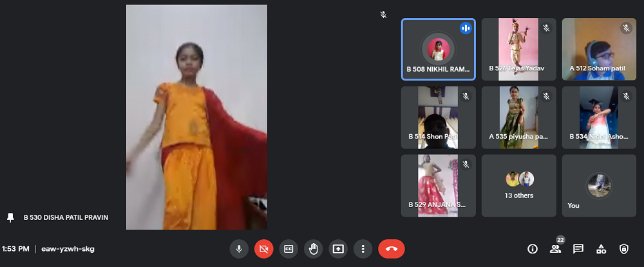Viewport: 644px width, 267px height.
Task: Toggle the microphone button
Action: tap(239, 248)
